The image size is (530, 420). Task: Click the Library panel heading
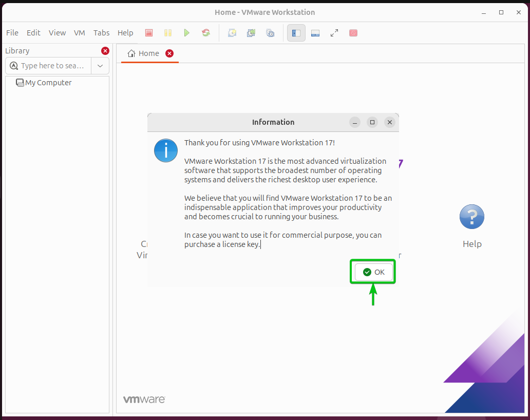coord(17,51)
